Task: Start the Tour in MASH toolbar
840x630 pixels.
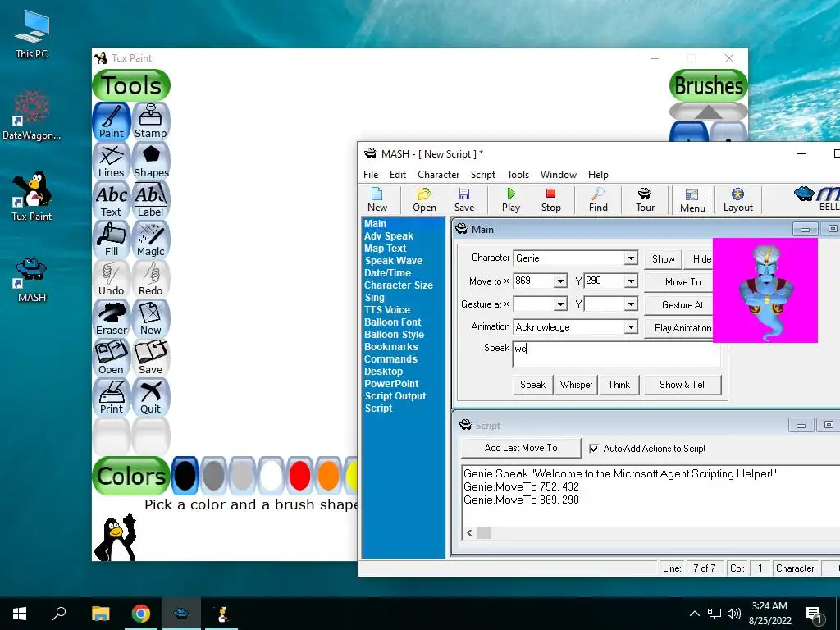Action: 645,200
